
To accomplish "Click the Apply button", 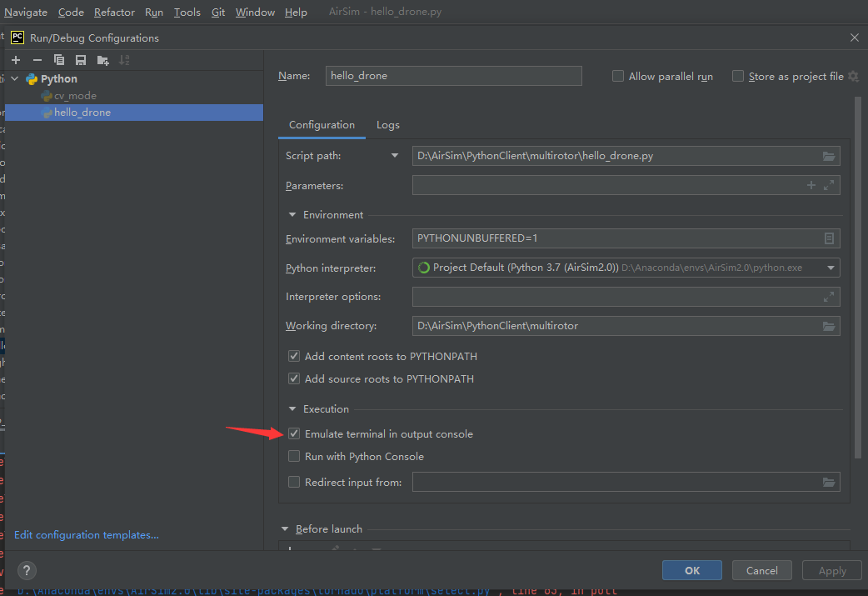I will point(832,570).
